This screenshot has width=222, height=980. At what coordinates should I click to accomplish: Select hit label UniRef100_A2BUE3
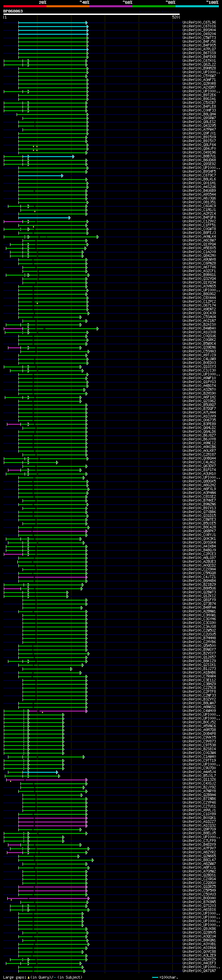[199, 561]
